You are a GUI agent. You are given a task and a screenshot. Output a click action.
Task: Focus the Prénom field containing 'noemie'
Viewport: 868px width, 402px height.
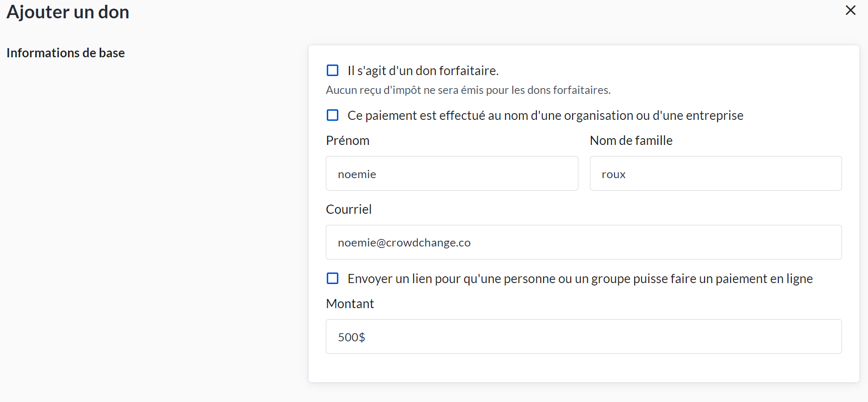click(452, 173)
